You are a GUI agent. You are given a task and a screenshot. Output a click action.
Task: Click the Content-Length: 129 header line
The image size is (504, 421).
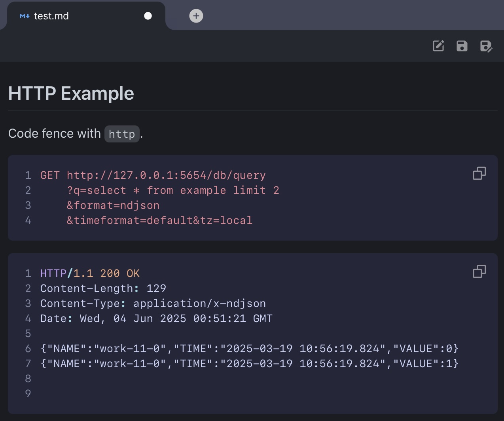click(x=103, y=288)
